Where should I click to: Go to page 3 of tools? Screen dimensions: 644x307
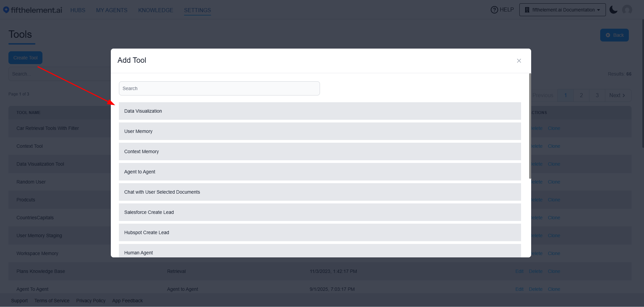(597, 95)
